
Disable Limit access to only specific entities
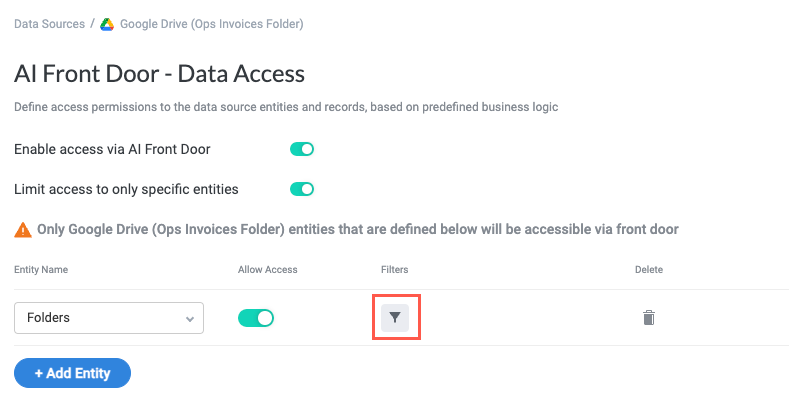point(302,188)
